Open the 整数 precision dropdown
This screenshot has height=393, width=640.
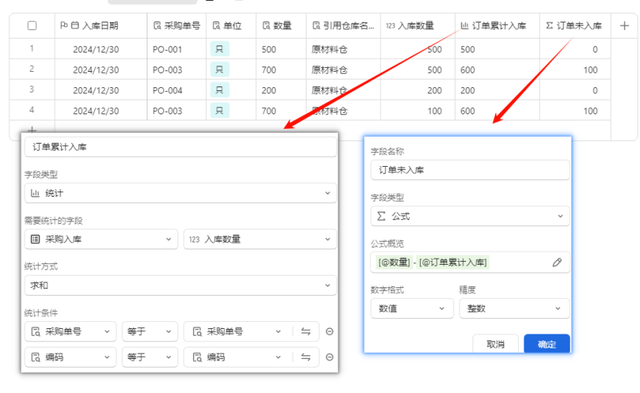[x=514, y=309]
